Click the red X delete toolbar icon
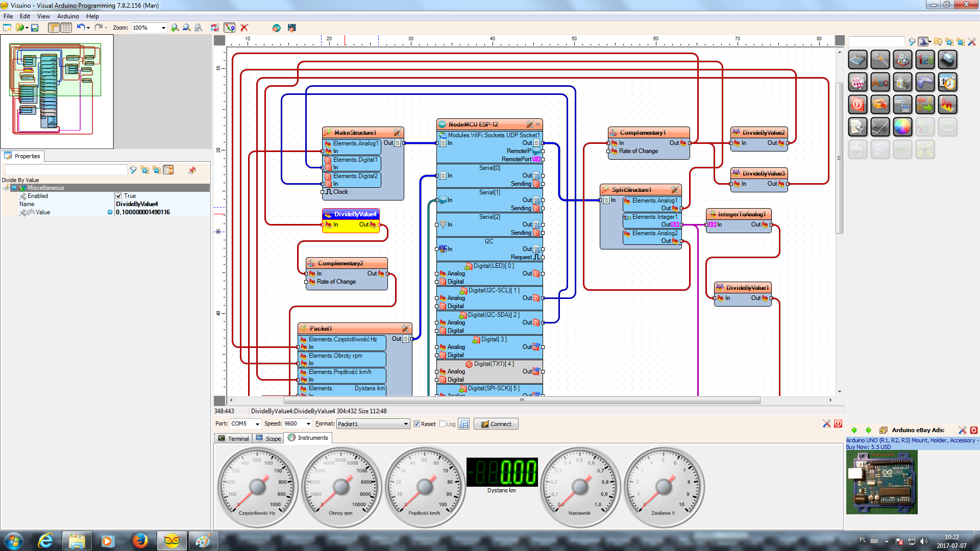 coord(244,28)
